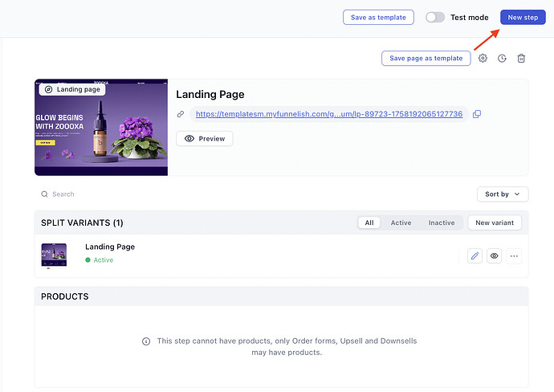Open the step settings gear icon
This screenshot has height=392, width=554.
[483, 58]
